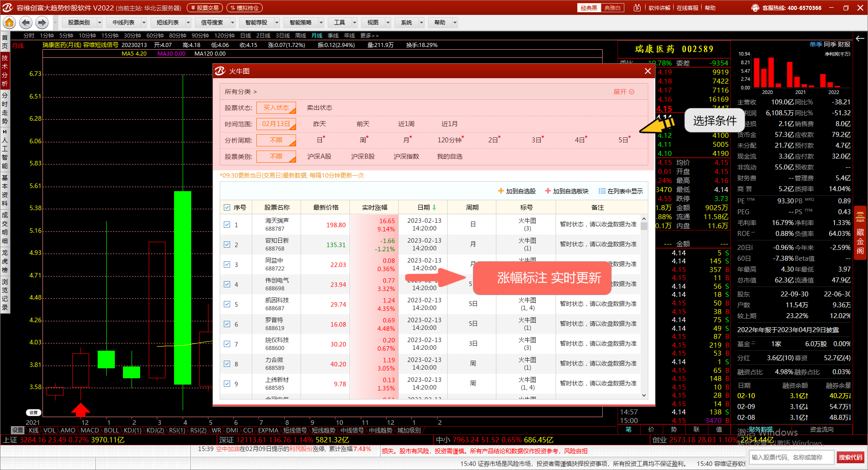Select 近1周 time range
This screenshot has height=470, width=868.
pos(406,124)
